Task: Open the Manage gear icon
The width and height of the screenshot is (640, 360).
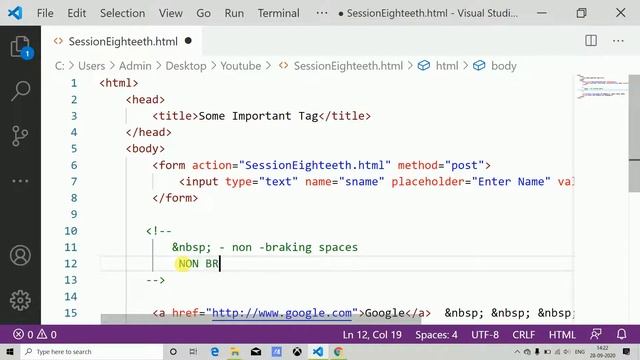Action: coord(20,300)
